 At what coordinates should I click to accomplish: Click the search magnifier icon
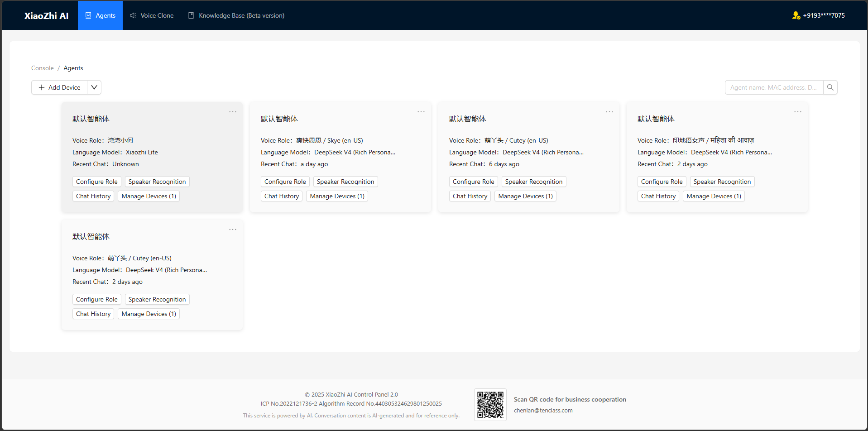coord(830,87)
